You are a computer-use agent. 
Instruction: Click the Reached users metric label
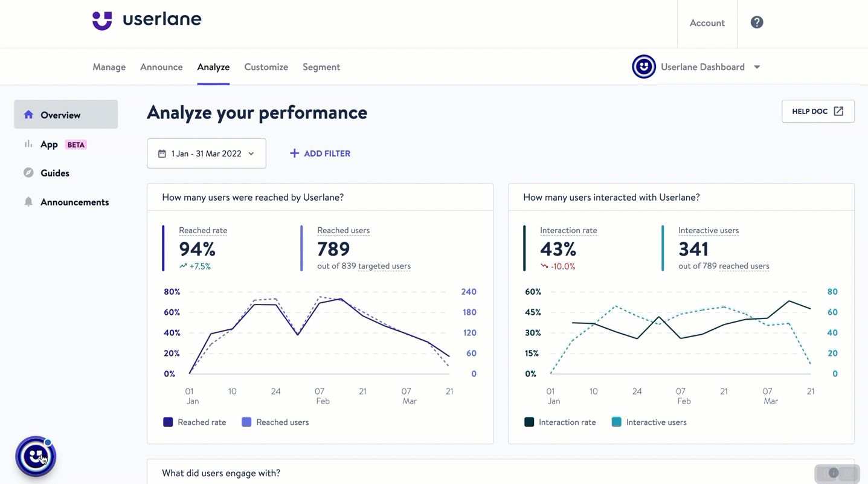(x=344, y=230)
